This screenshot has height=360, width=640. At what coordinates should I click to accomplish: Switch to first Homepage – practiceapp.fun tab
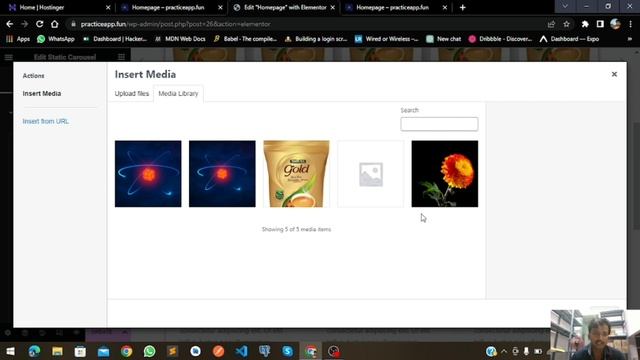click(171, 7)
